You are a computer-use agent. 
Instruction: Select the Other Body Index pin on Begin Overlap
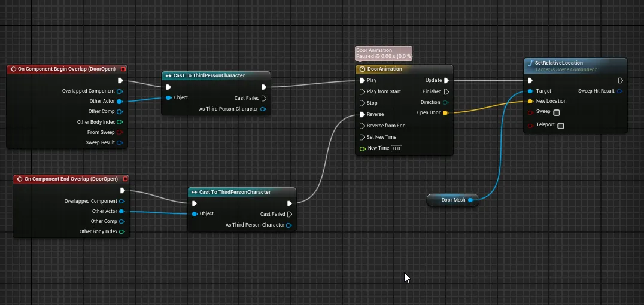point(120,122)
